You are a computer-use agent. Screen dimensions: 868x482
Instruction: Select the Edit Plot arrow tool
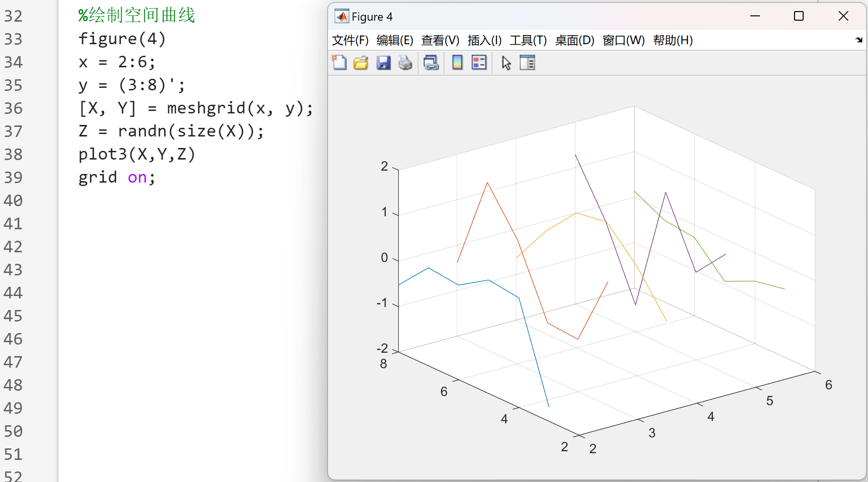(x=506, y=63)
